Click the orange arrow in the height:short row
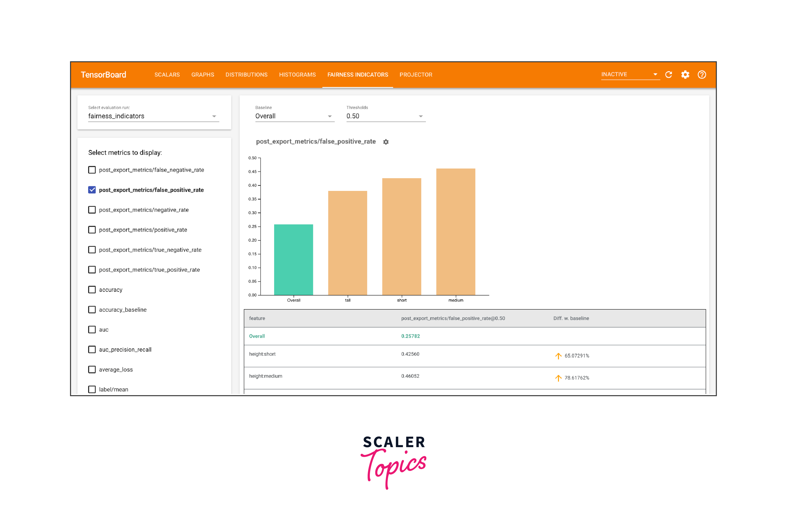Image resolution: width=787 pixels, height=532 pixels. click(x=558, y=356)
